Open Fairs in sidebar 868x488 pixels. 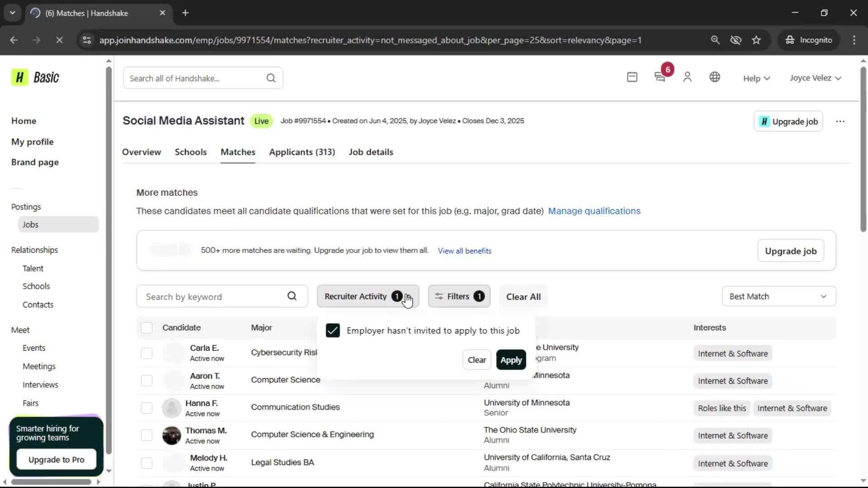point(30,404)
